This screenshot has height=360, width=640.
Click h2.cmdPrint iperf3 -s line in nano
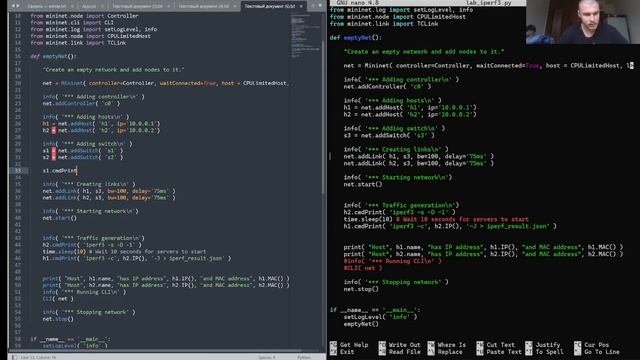(x=400, y=212)
